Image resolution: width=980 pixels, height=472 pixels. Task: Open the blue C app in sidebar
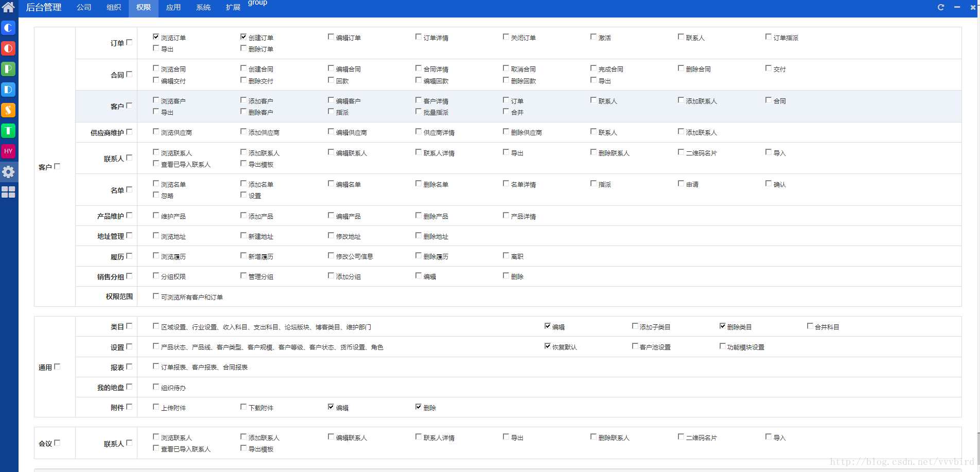point(8,28)
